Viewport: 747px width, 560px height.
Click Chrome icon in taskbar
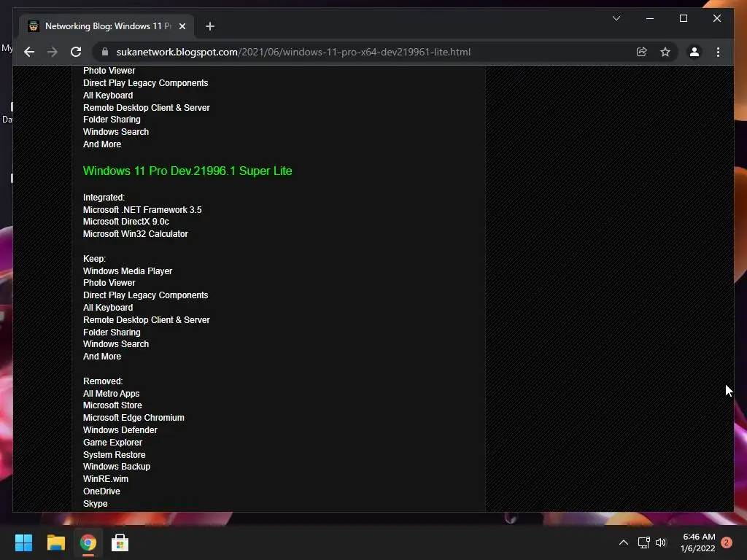pos(88,542)
